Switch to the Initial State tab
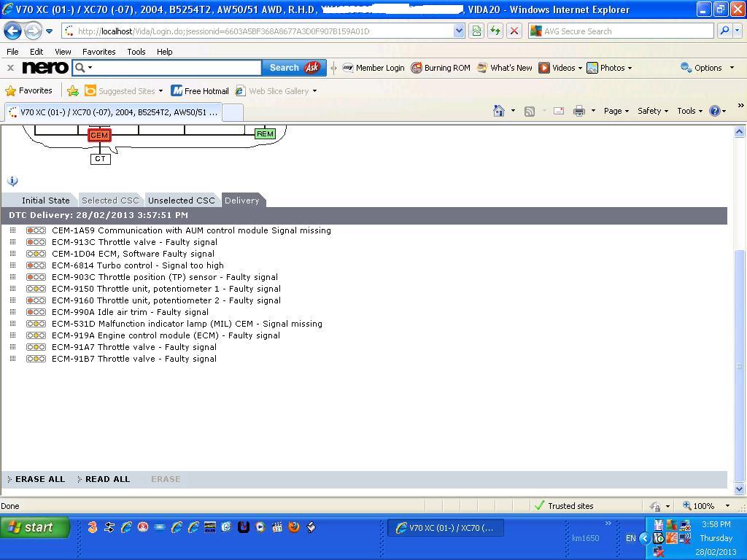747x560 pixels. click(x=45, y=201)
